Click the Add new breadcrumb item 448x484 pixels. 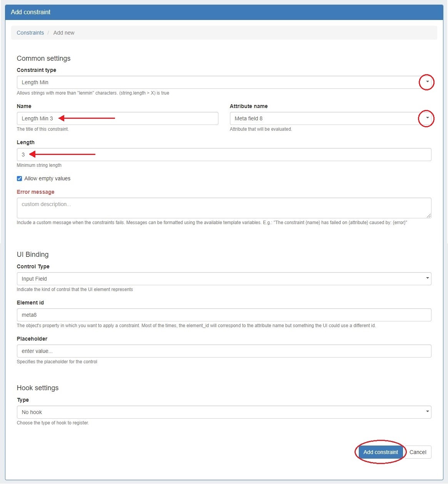[x=64, y=33]
